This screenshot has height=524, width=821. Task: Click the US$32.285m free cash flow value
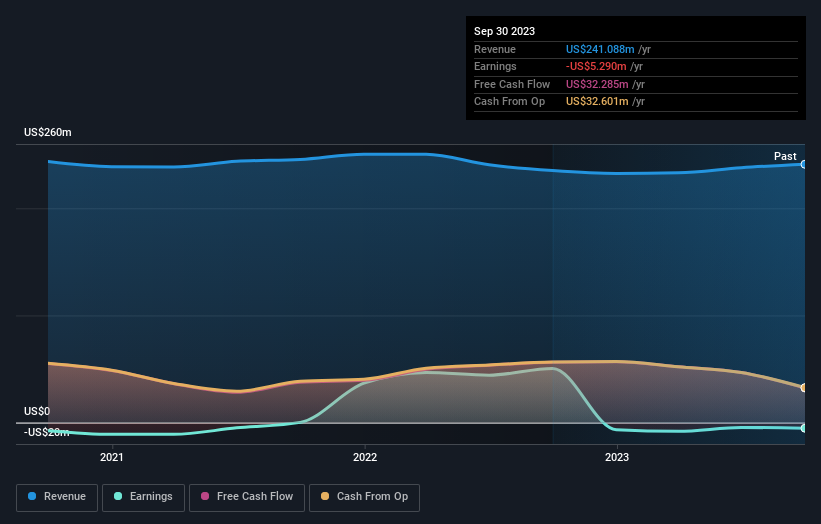(597, 84)
